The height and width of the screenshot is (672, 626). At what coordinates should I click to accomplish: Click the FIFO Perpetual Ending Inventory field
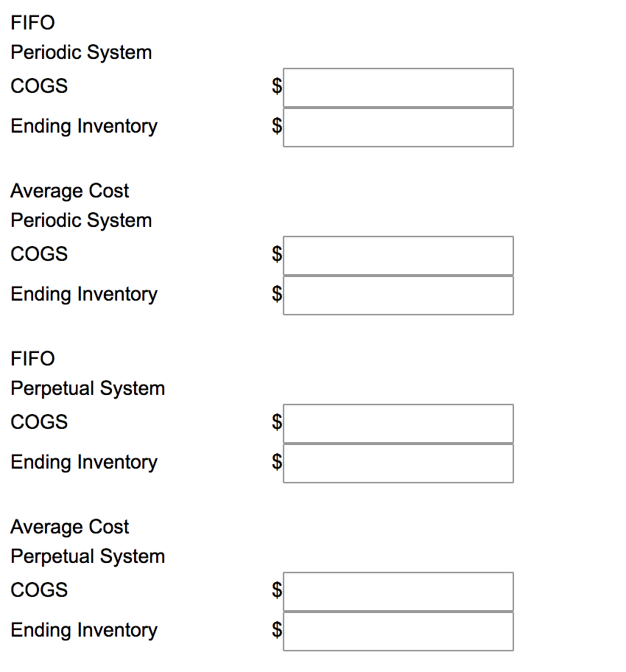click(398, 463)
